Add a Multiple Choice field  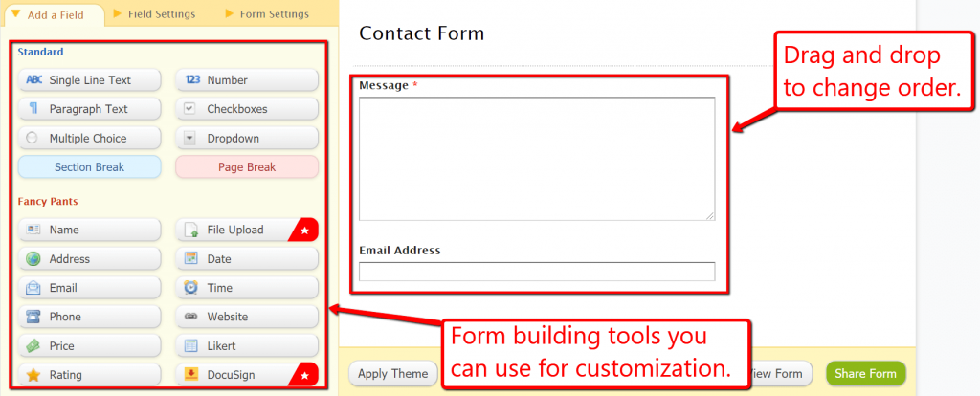pos(89,138)
